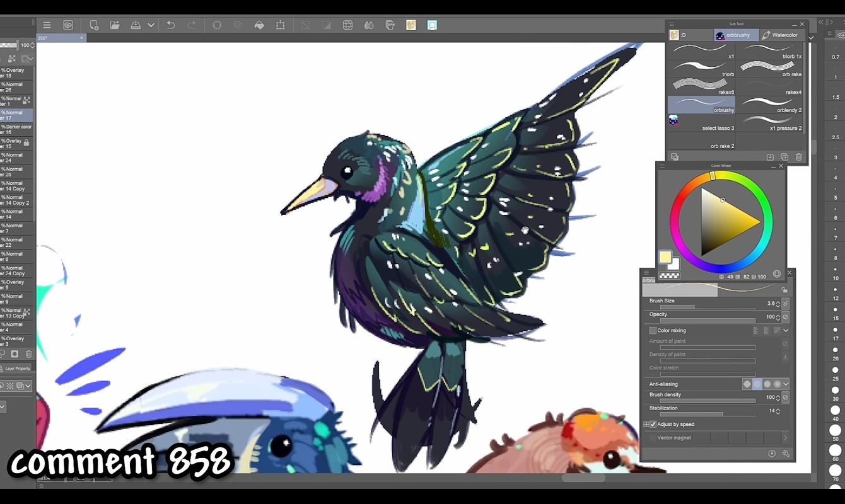Expand the Color mixing mode dropdown

(x=786, y=330)
